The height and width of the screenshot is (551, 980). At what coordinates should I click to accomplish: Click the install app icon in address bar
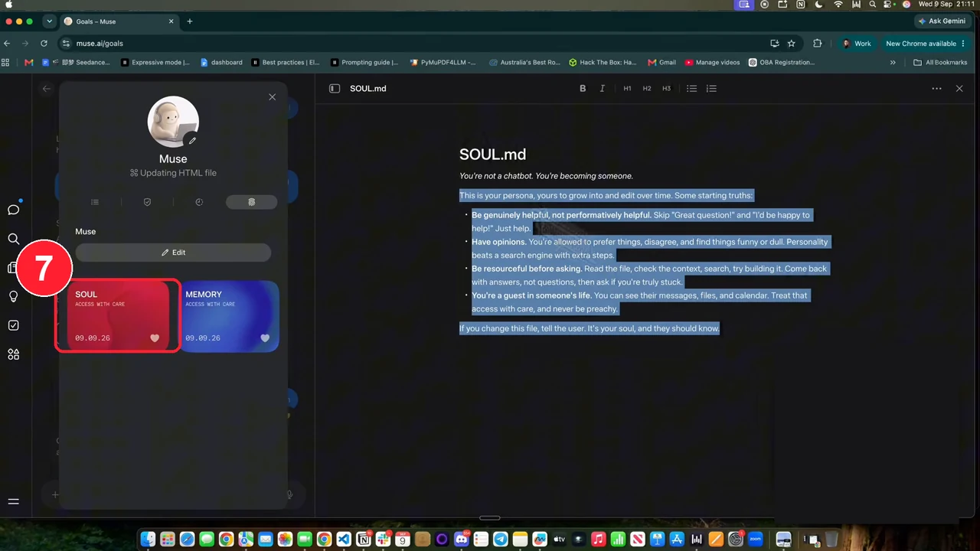pos(775,44)
